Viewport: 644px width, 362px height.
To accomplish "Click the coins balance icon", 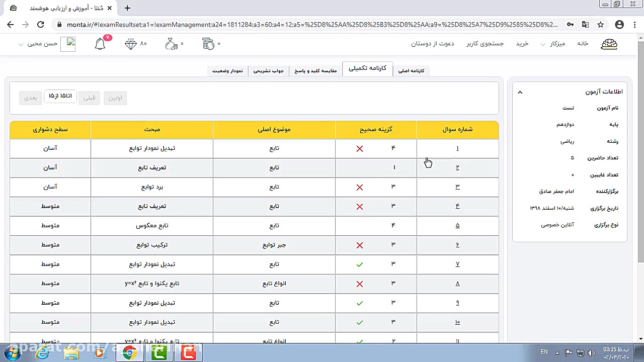I will click(208, 44).
